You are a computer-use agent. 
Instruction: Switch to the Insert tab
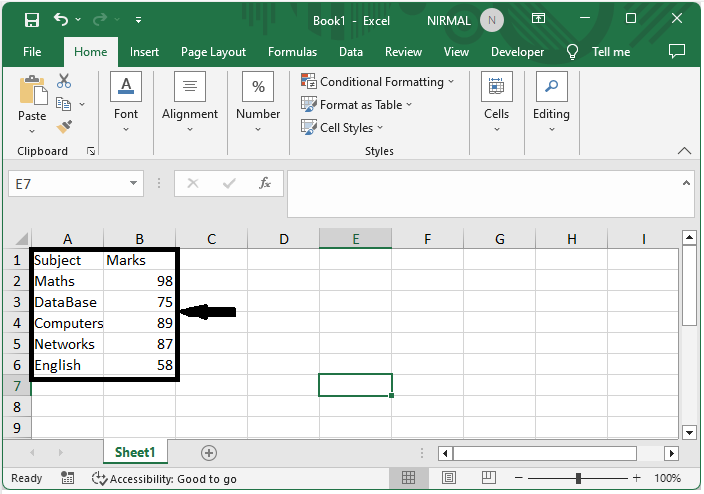tap(144, 52)
